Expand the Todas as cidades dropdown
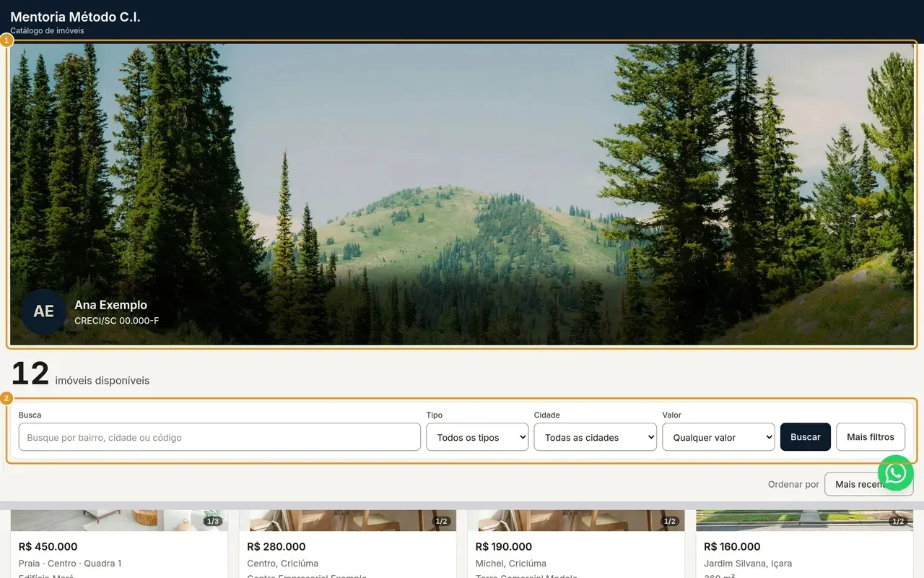 click(596, 437)
